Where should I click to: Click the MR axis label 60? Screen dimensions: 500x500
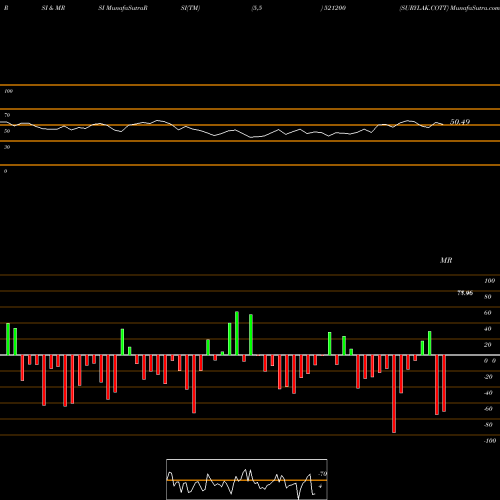tap(487, 313)
